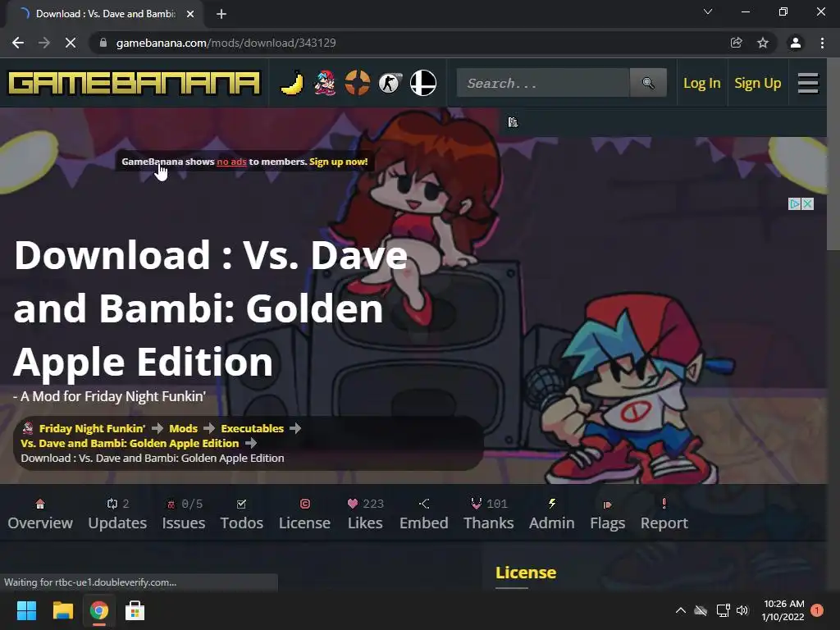Open the Super Smash Bros game icon

click(423, 83)
